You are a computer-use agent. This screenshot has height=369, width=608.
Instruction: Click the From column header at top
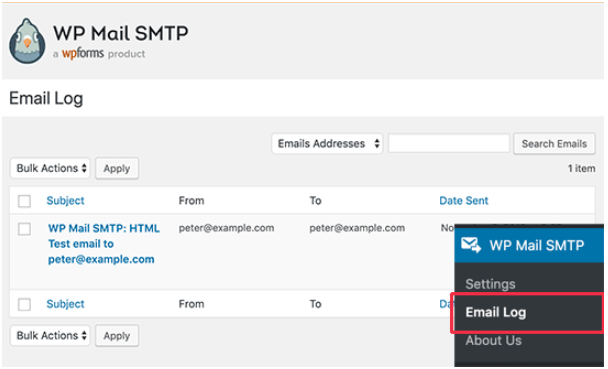pos(191,201)
